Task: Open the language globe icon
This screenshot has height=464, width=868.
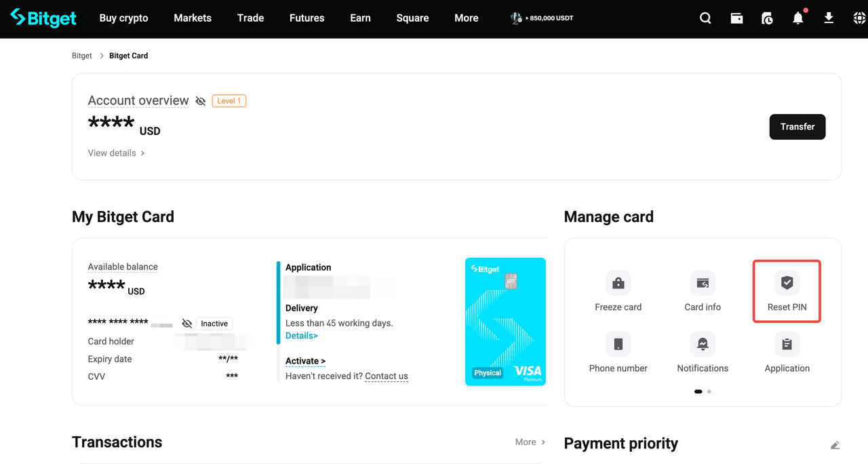Action: pos(860,18)
